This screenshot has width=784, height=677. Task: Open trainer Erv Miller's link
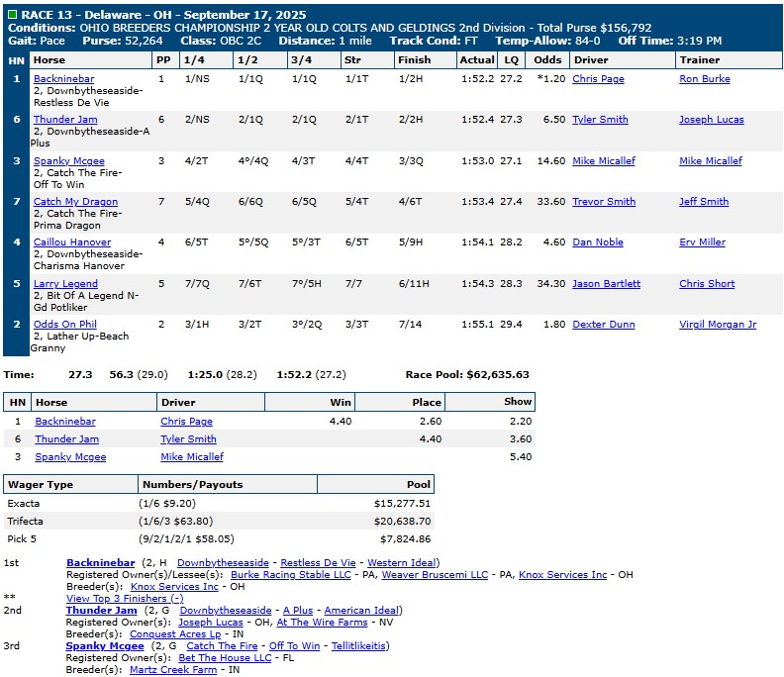tap(702, 242)
